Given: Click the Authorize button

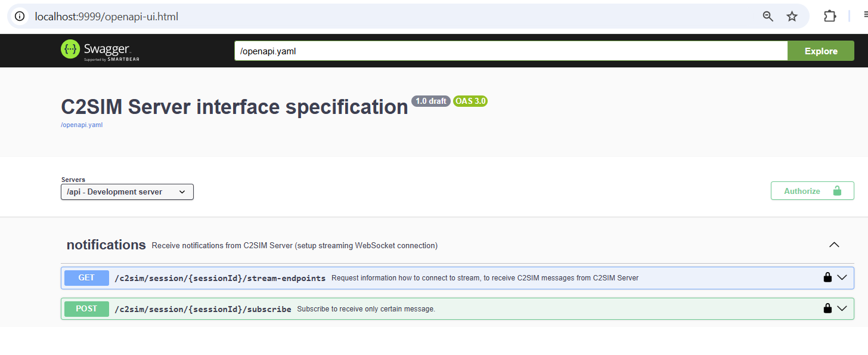Looking at the screenshot, I should click(x=812, y=191).
